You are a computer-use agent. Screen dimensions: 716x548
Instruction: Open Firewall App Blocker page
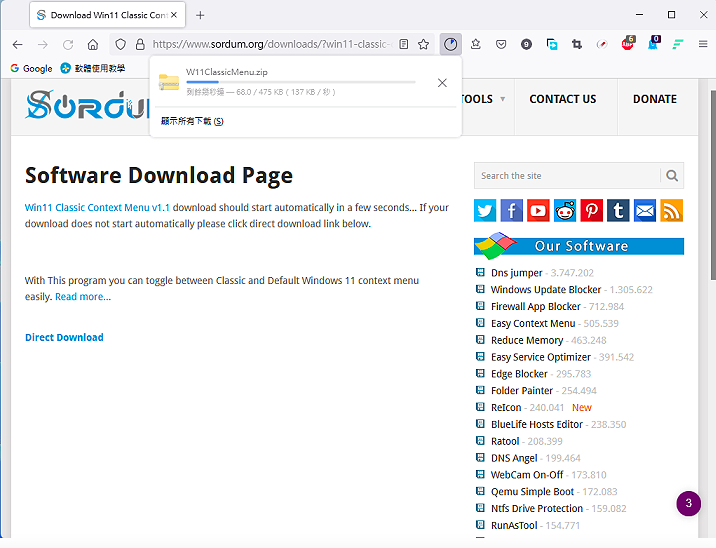click(x=536, y=307)
